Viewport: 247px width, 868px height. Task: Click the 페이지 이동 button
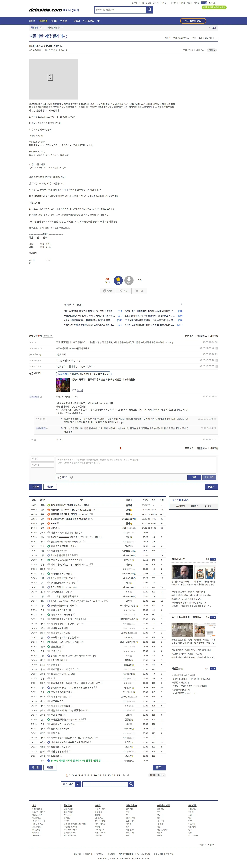157,775
